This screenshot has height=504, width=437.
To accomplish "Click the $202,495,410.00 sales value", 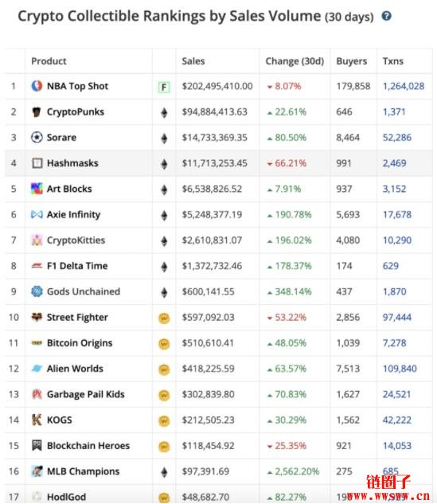I will click(217, 86).
